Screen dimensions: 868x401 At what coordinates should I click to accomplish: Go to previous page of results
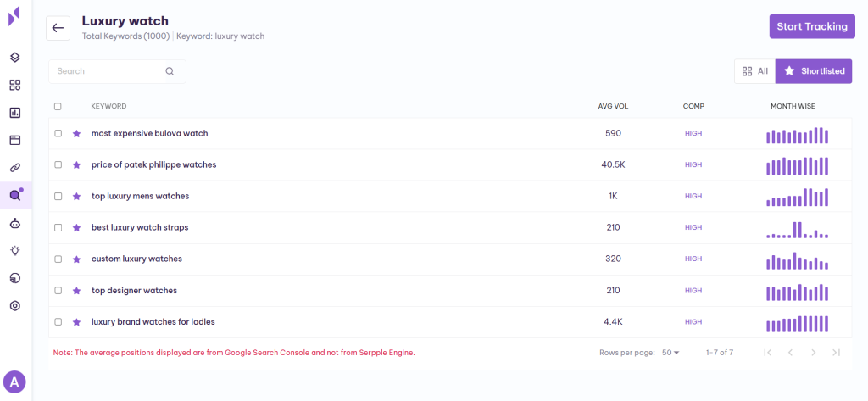pyautogui.click(x=791, y=353)
